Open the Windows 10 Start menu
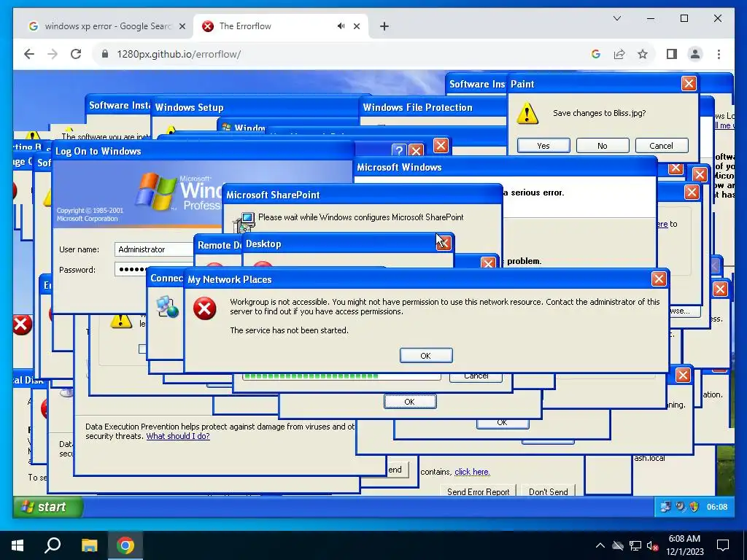The image size is (747, 560). (18, 545)
